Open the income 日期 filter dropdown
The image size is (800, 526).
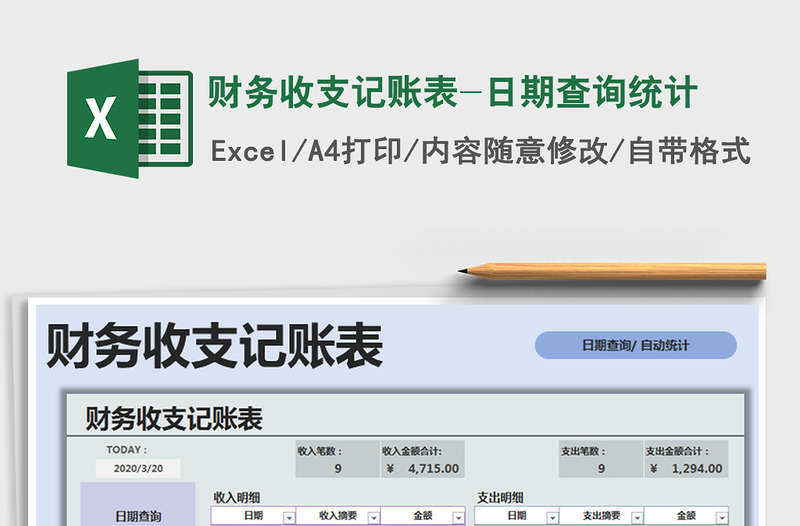click(289, 517)
